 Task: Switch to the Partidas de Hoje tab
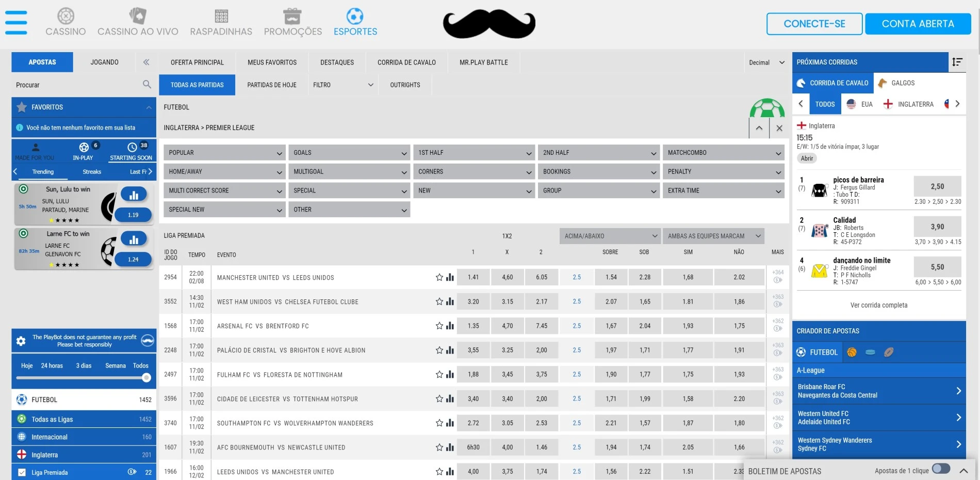click(x=272, y=85)
